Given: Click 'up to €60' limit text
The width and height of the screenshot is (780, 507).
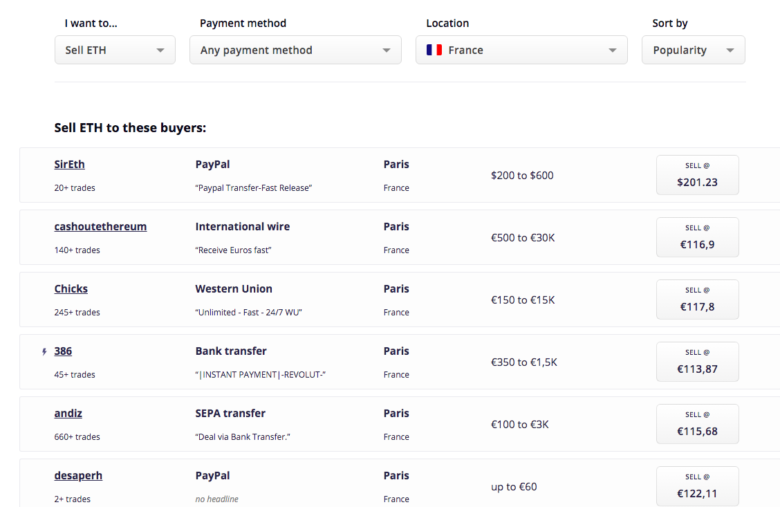Looking at the screenshot, I should (x=514, y=487).
